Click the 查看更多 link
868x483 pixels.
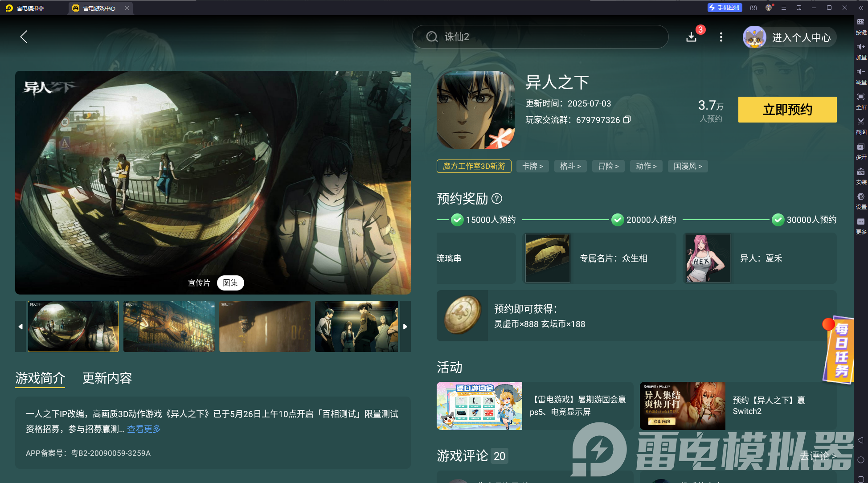click(x=144, y=429)
